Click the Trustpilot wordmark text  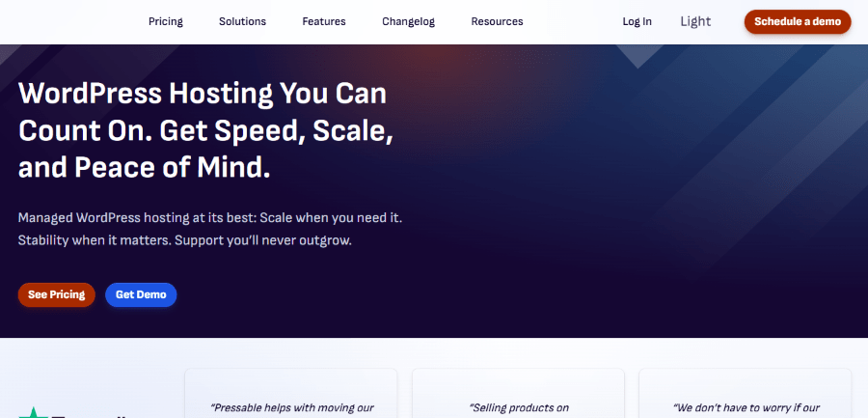[92, 415]
